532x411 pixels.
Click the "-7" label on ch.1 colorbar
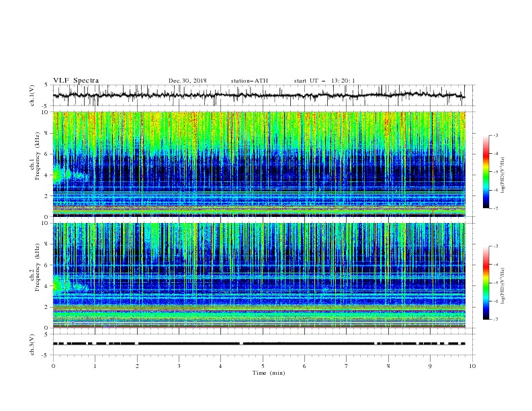pos(495,208)
